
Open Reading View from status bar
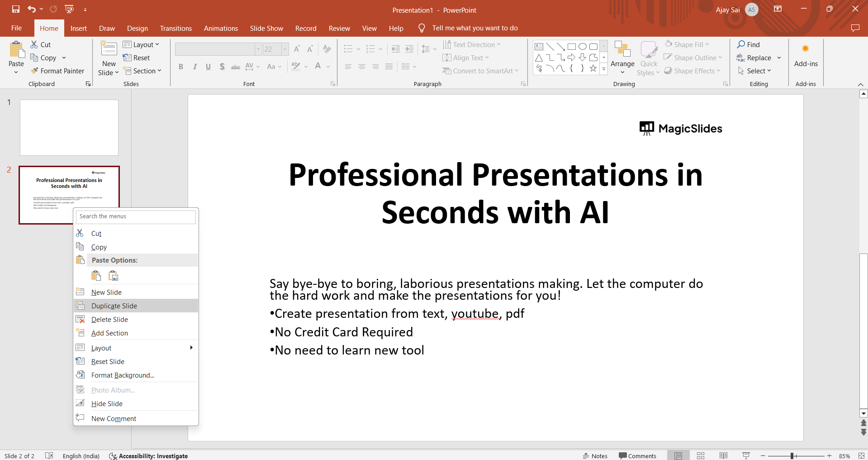(x=723, y=455)
